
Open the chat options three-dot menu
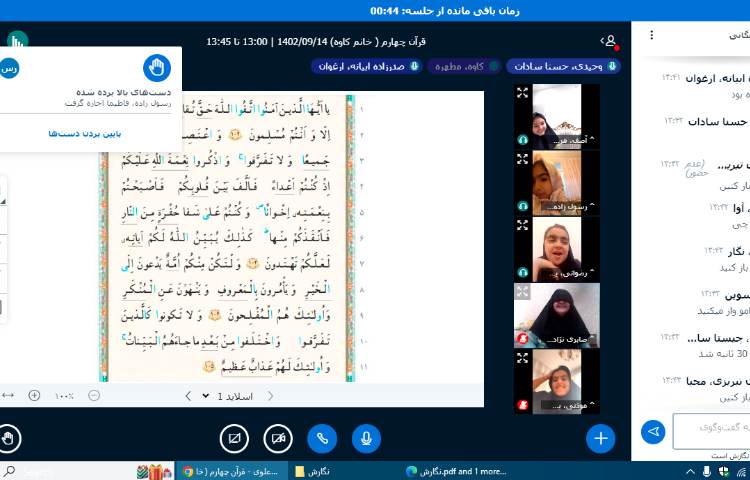pyautogui.click(x=651, y=35)
